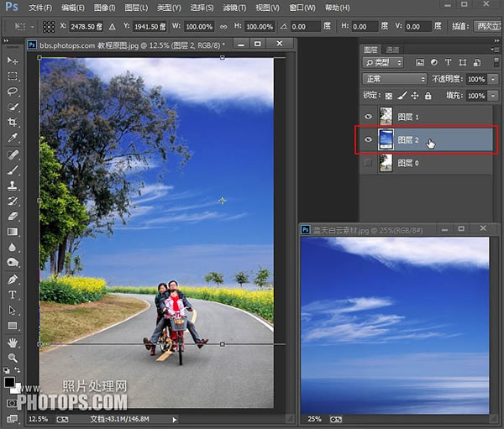Toggle the maintain aspect ratio link

(x=223, y=27)
